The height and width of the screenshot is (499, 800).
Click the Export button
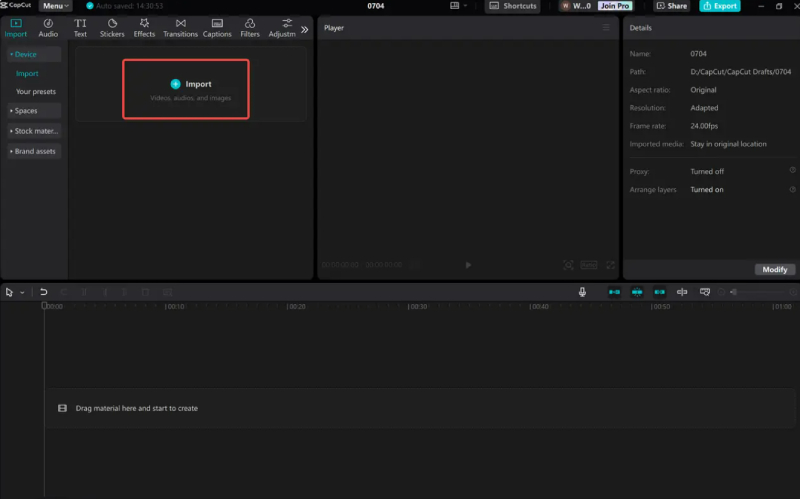pos(720,6)
